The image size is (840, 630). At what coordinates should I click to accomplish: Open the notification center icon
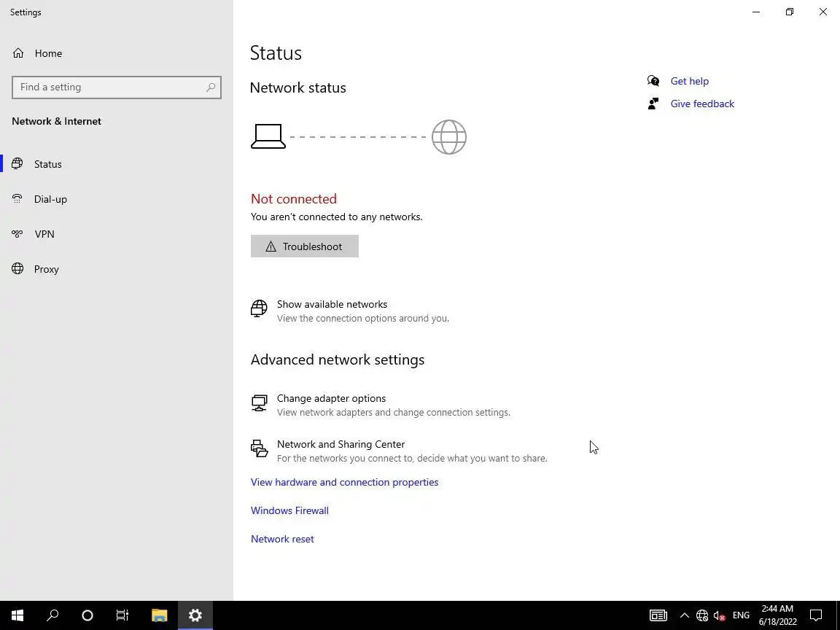(x=816, y=615)
